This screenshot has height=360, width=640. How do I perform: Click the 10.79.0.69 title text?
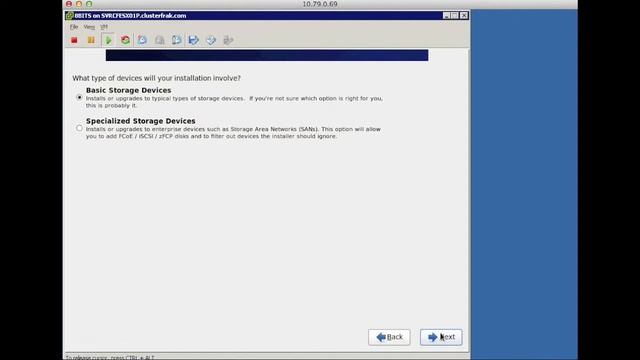pyautogui.click(x=320, y=4)
